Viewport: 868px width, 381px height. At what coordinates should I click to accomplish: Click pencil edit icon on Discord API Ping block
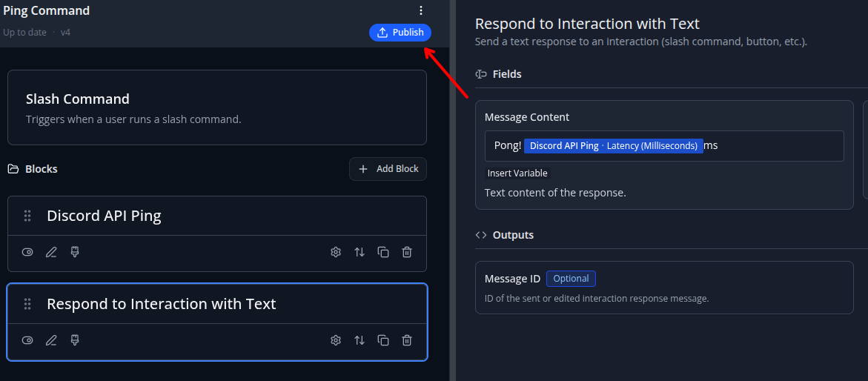51,253
